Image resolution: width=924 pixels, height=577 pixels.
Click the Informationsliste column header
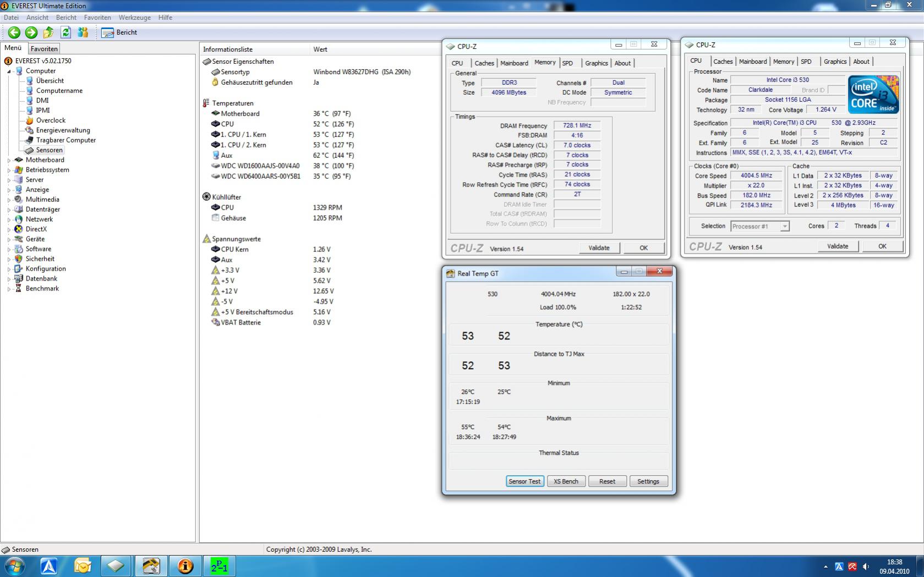pos(228,50)
